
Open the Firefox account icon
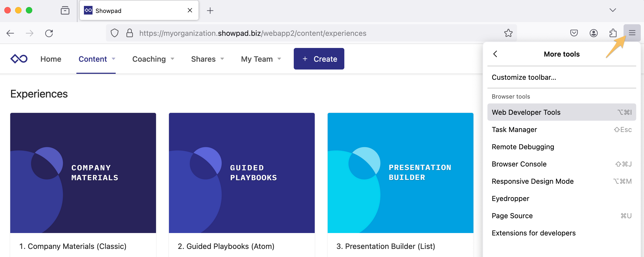(x=594, y=33)
